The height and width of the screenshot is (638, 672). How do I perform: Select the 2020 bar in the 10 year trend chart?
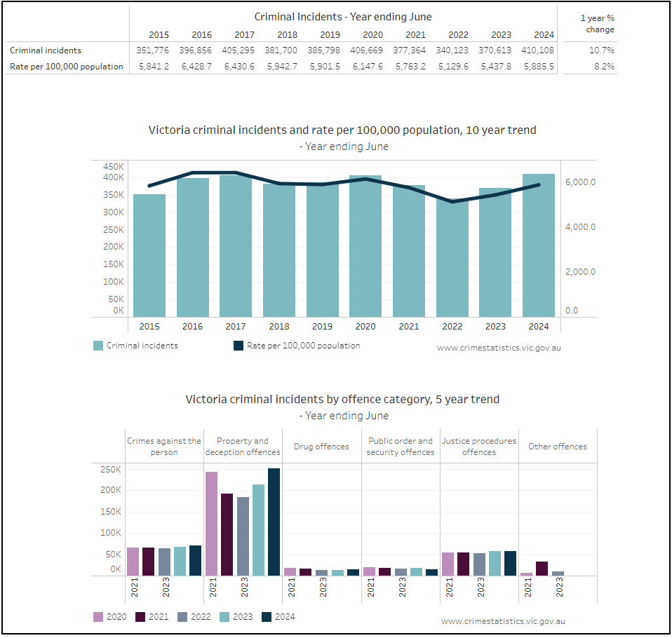(x=365, y=246)
